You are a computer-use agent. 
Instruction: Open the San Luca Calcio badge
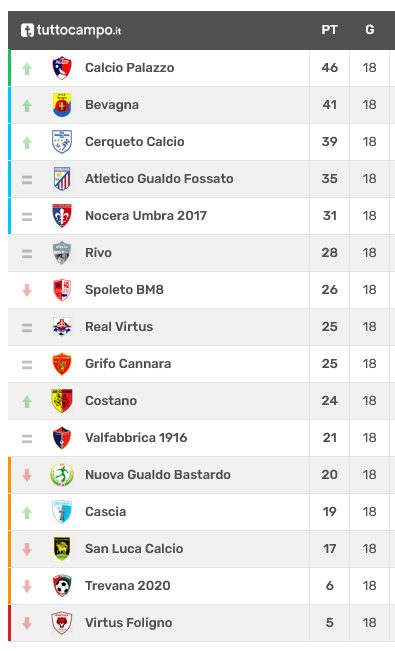click(62, 548)
